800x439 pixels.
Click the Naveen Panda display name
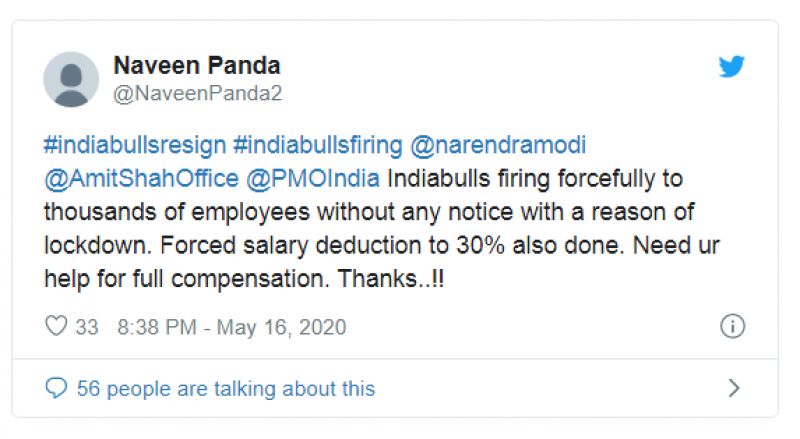click(196, 66)
